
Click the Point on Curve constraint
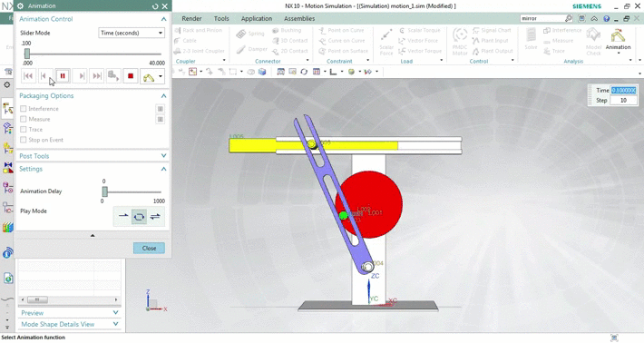[x=341, y=30]
